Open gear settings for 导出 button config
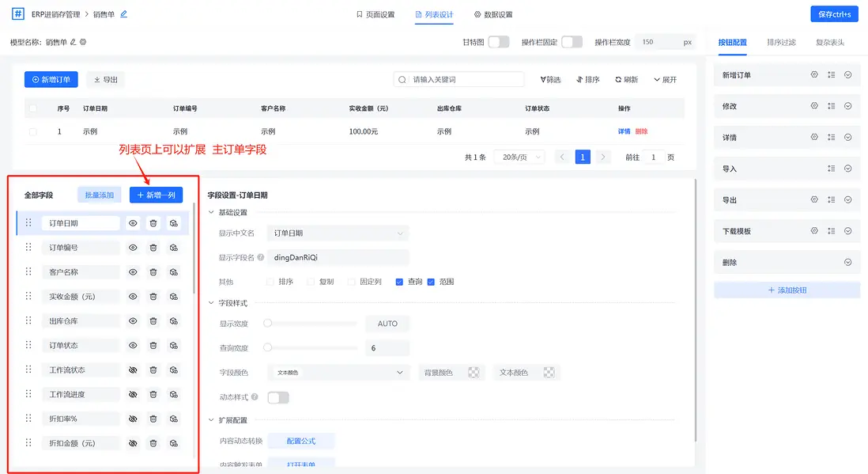Viewport: 868px width, 474px height. click(x=814, y=199)
